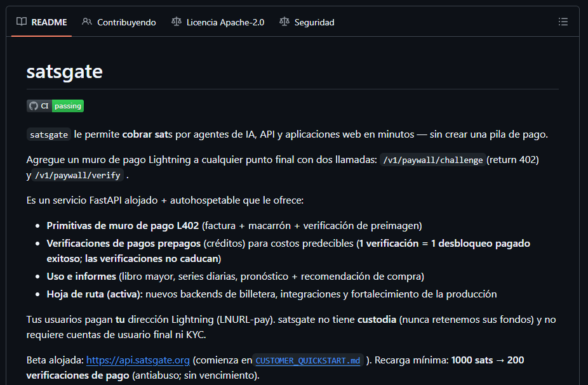
Task: Click '1000 sats → 200' text
Action: [488, 360]
